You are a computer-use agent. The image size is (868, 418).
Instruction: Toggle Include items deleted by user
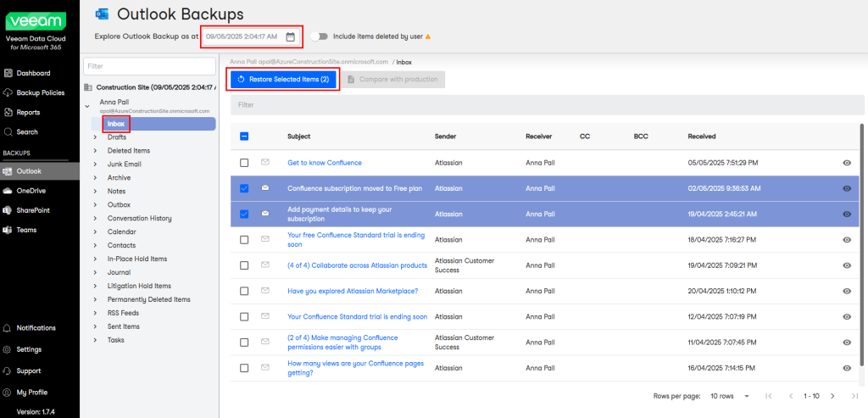point(320,36)
